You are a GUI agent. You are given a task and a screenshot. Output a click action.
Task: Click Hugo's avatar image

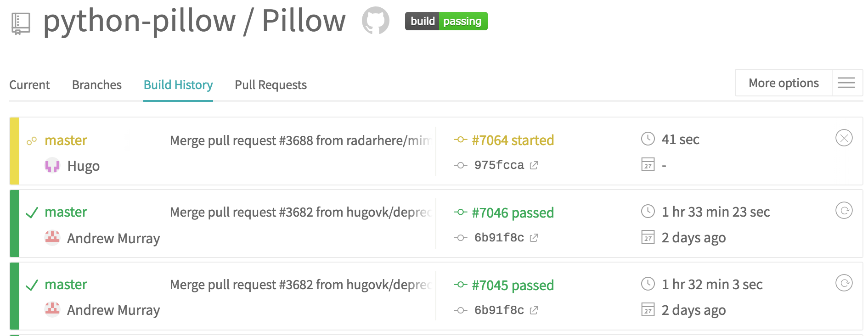pos(52,166)
